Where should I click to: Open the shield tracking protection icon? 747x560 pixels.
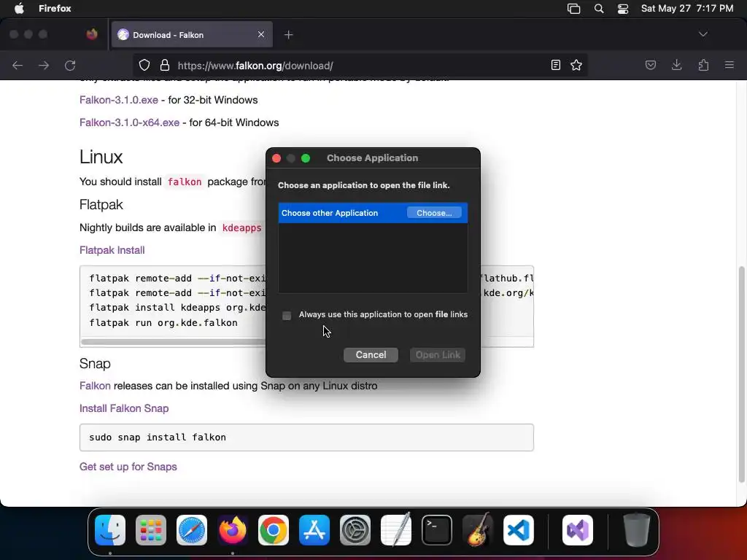(144, 65)
